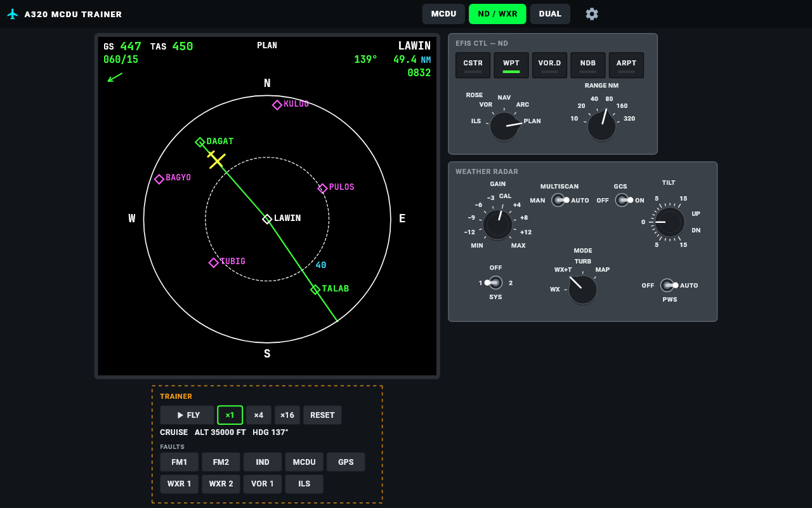Set trainer speed to ×4
Viewport: 812px width, 508px height.
258,415
